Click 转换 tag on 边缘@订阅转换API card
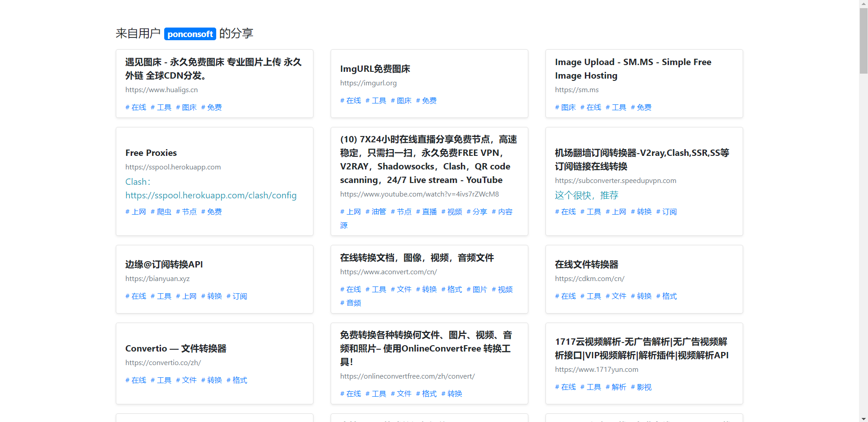The image size is (868, 422). click(x=212, y=296)
